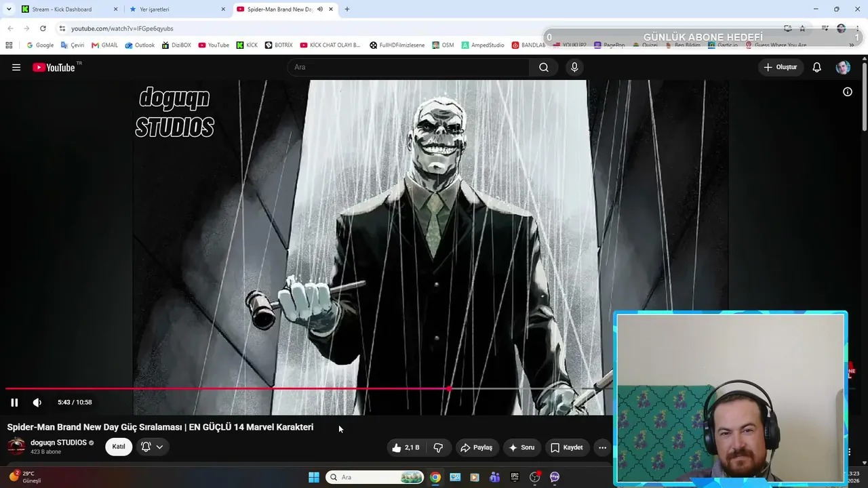This screenshot has height=488, width=868.
Task: Click the Windows taskbar search box
Action: point(375,477)
